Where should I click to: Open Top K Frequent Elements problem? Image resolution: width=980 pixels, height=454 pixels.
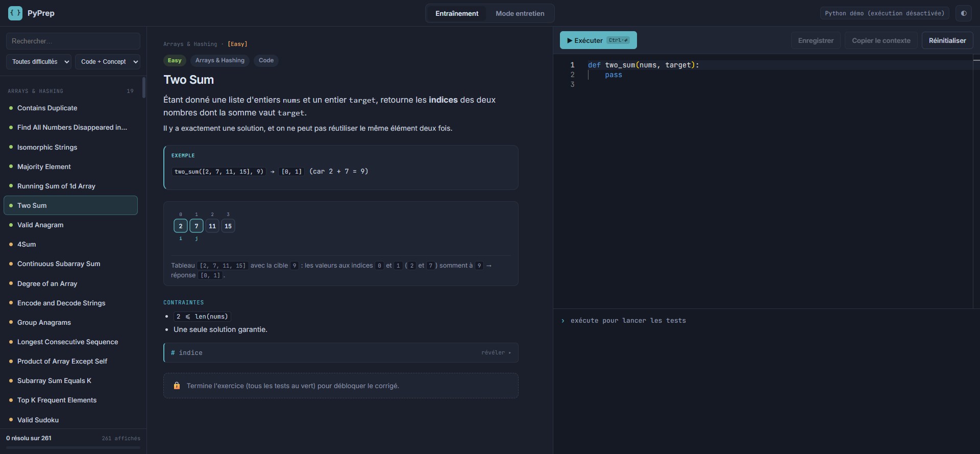(x=71, y=400)
